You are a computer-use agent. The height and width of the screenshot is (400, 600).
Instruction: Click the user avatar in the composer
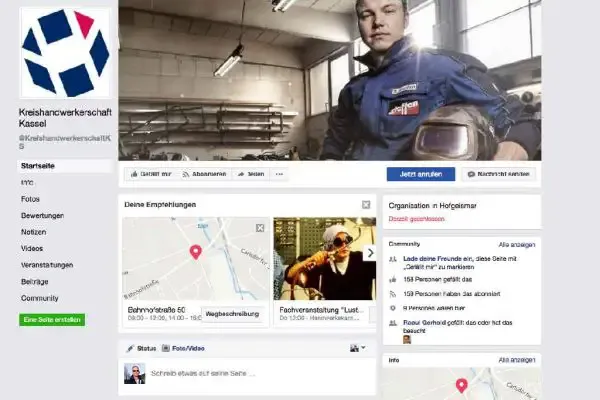[x=135, y=373]
